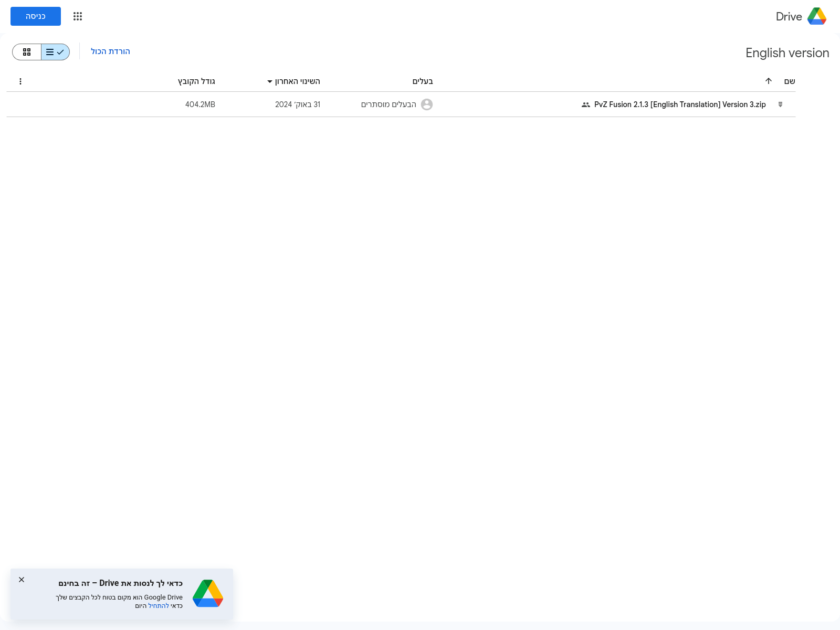Click the Drive logo in promo banner
Image resolution: width=840 pixels, height=630 pixels.
point(208,593)
